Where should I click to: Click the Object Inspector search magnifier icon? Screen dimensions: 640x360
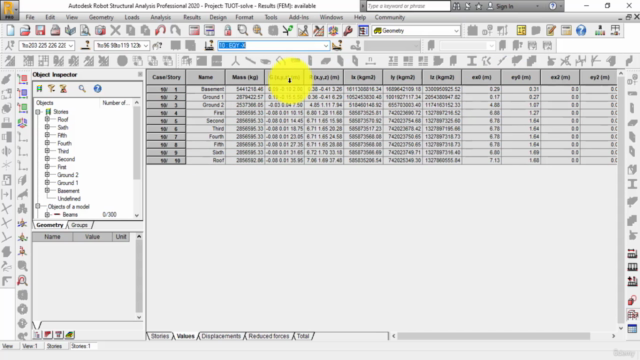[82, 89]
